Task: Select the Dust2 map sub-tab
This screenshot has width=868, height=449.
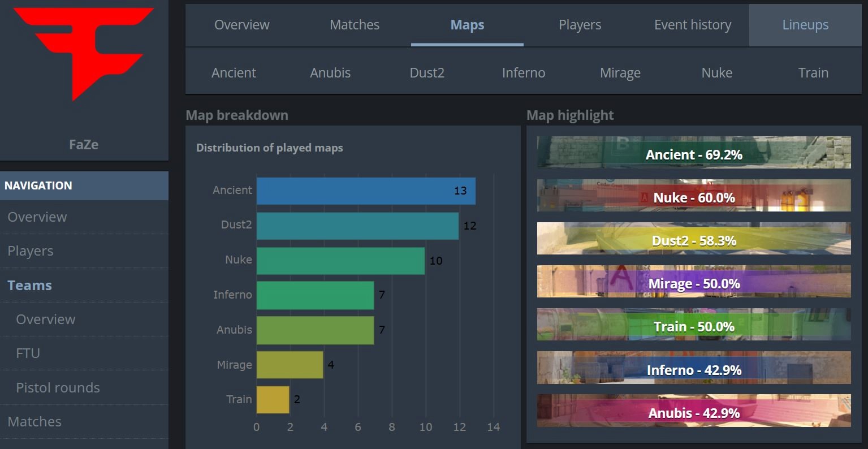Action: [427, 73]
